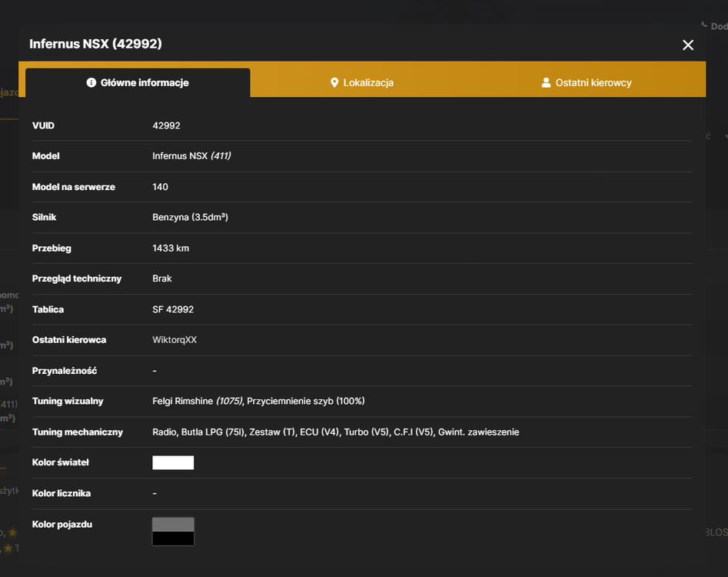Click the gray Kolor pojazdu swatch

tap(173, 524)
